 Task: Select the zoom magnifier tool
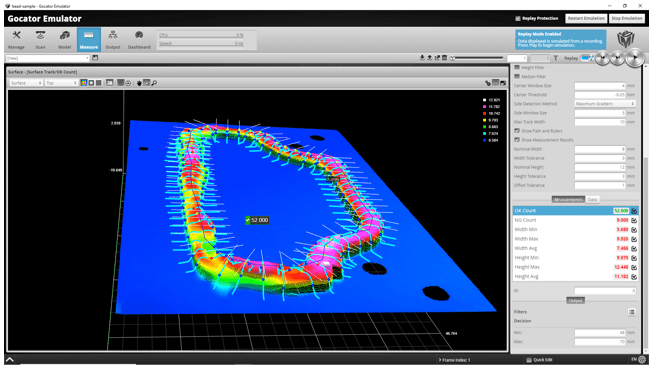coord(154,83)
